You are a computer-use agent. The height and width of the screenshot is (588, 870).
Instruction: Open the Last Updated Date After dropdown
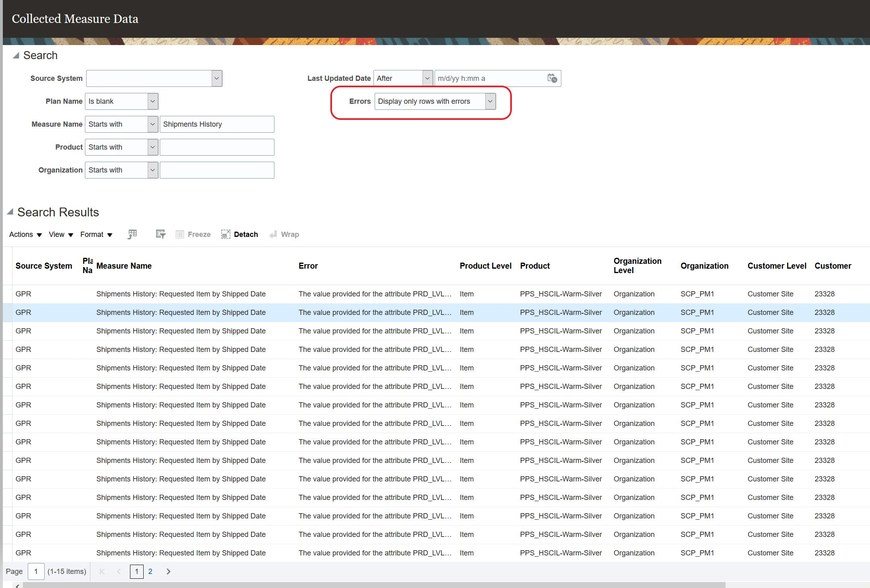tap(427, 78)
